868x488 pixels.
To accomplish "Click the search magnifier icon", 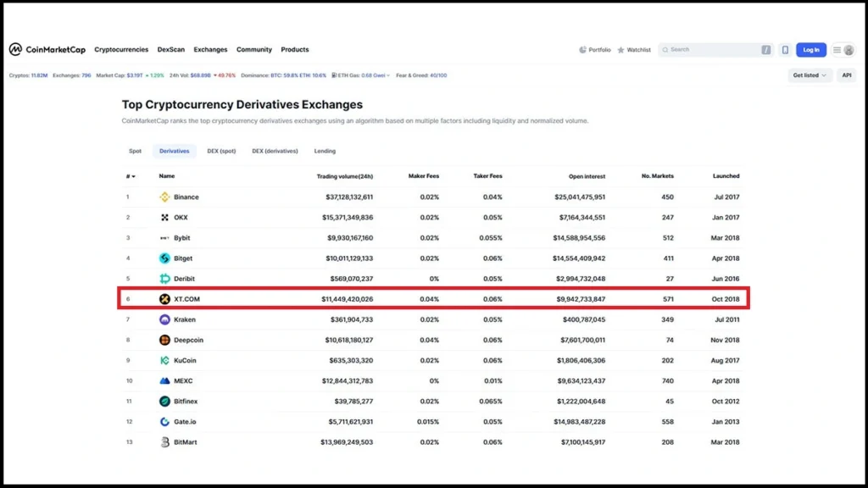I will (665, 50).
